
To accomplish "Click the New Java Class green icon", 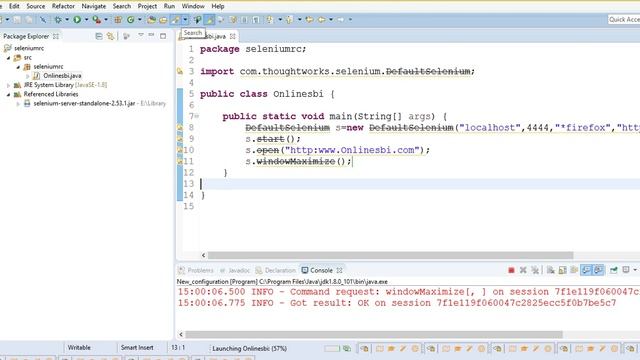I will (x=131, y=19).
